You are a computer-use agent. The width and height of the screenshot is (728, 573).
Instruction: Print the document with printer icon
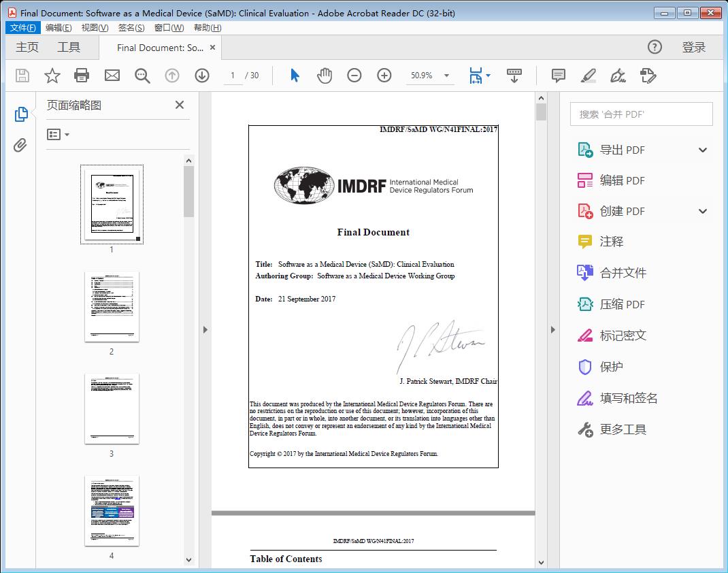click(x=82, y=76)
